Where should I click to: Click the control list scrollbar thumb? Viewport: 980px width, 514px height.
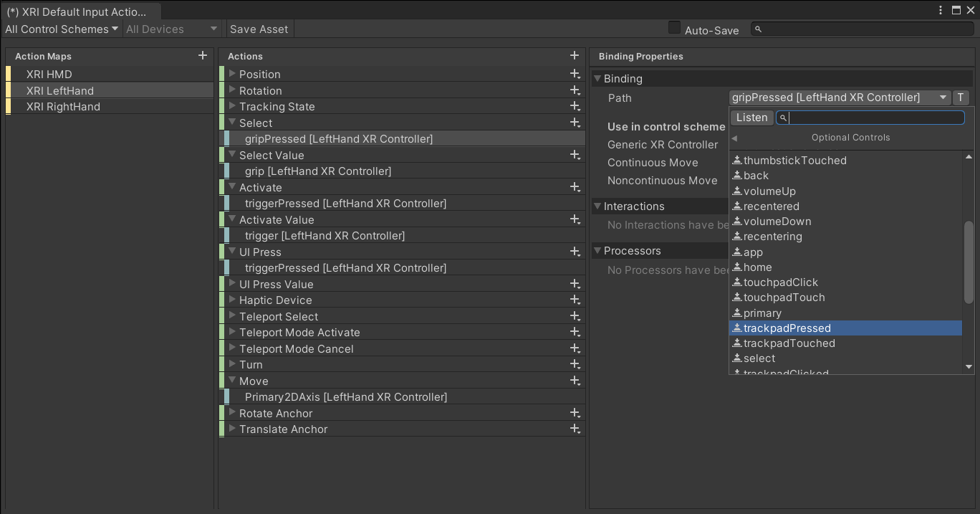(969, 262)
